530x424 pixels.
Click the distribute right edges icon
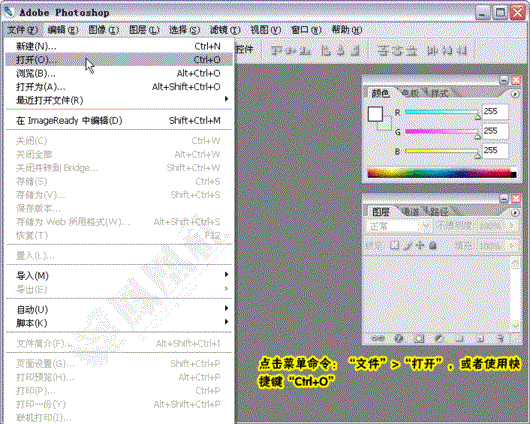click(x=462, y=51)
